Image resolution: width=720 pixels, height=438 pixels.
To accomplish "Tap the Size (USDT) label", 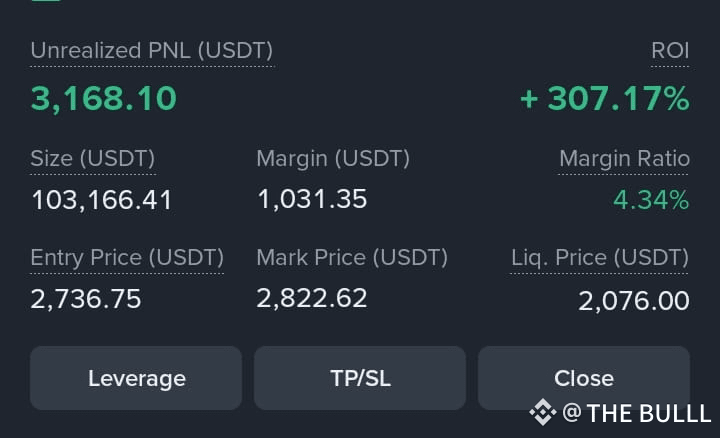I will pyautogui.click(x=93, y=159).
